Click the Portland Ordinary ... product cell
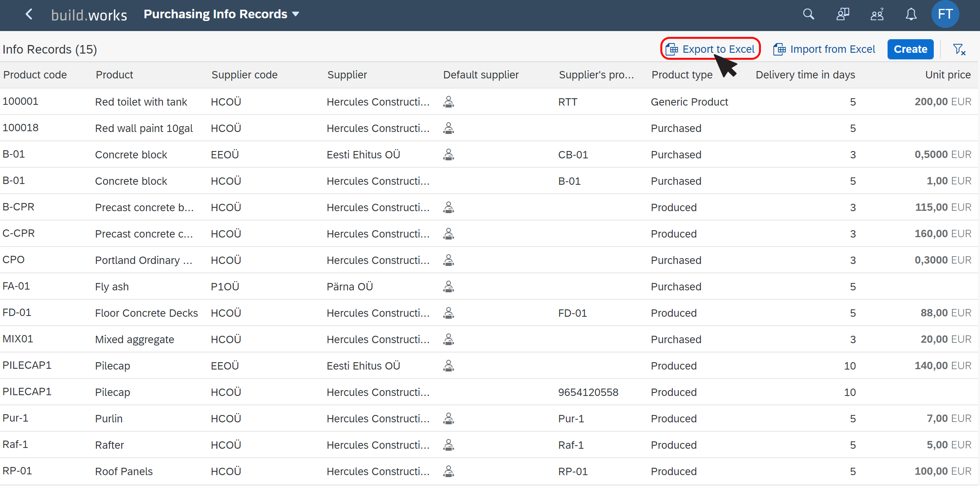The image size is (980, 486). point(144,260)
